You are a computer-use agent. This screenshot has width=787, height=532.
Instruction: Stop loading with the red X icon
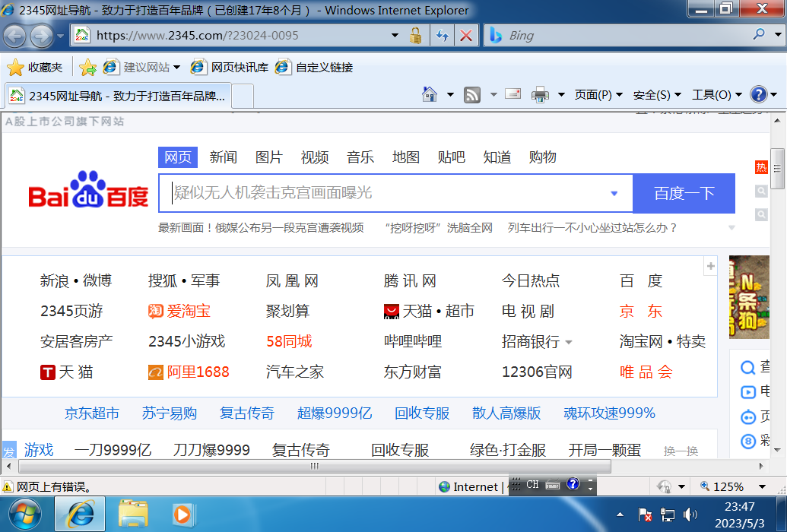tap(466, 36)
